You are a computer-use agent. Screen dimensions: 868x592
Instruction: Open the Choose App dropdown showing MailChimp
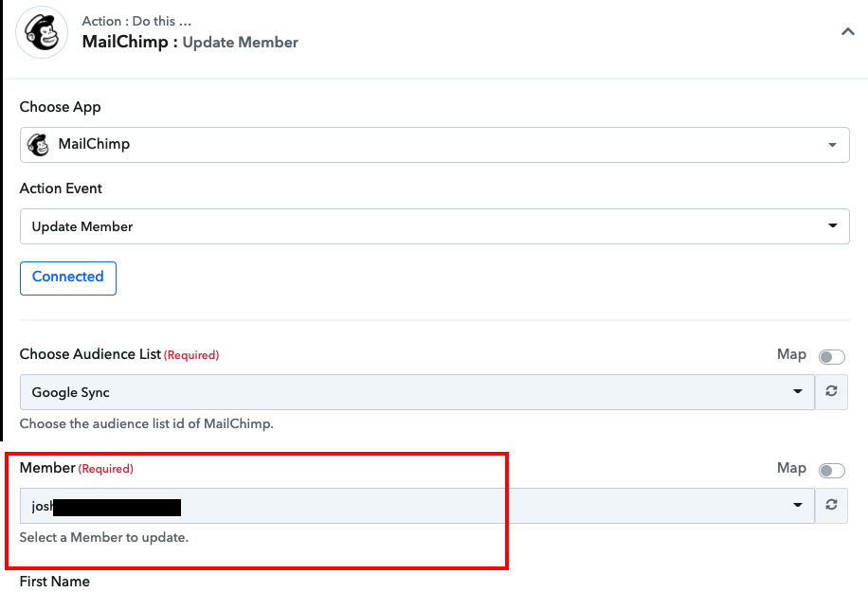point(435,145)
